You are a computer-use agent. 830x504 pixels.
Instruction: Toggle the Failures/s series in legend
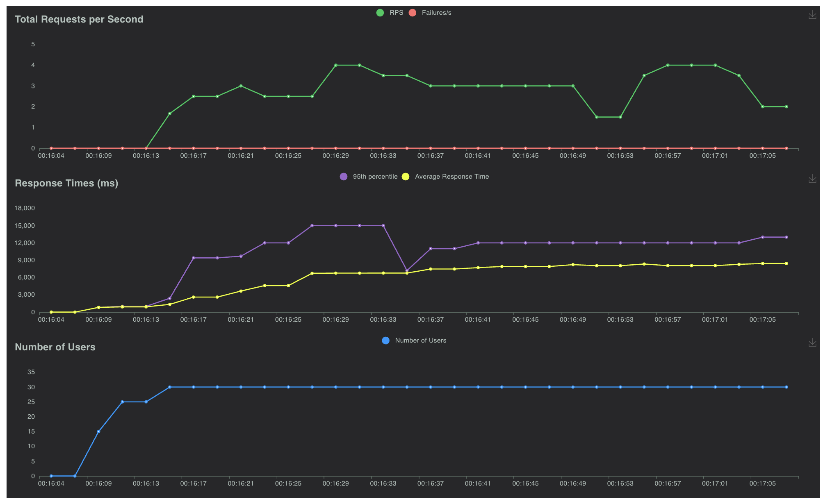coord(430,13)
